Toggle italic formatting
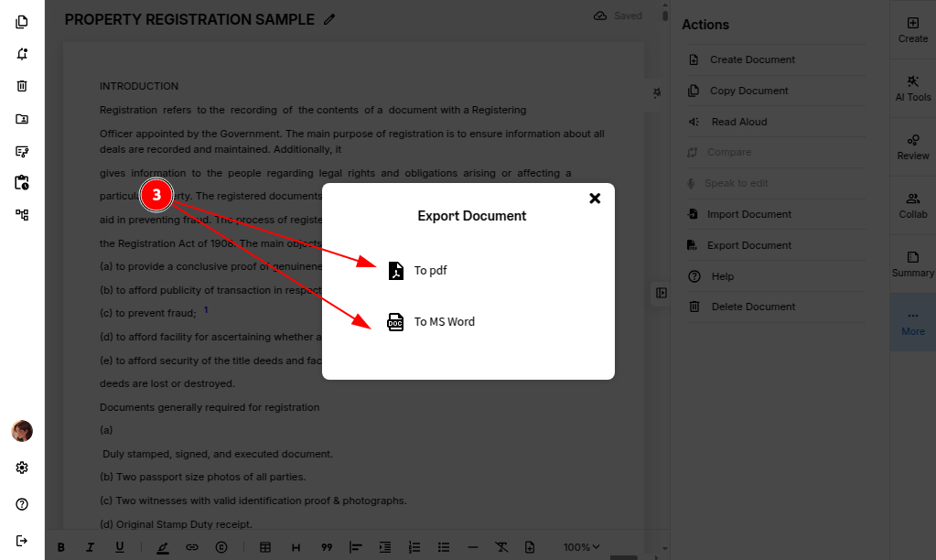 pyautogui.click(x=90, y=547)
